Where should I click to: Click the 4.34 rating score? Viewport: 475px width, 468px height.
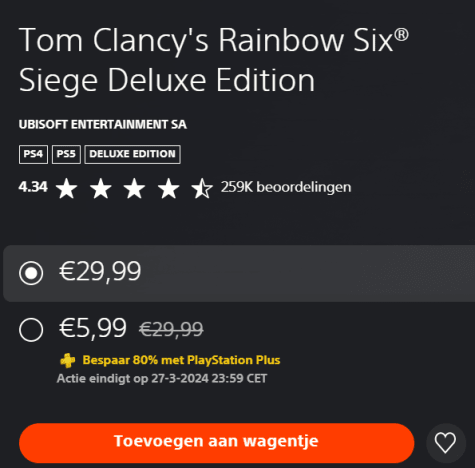click(x=33, y=187)
